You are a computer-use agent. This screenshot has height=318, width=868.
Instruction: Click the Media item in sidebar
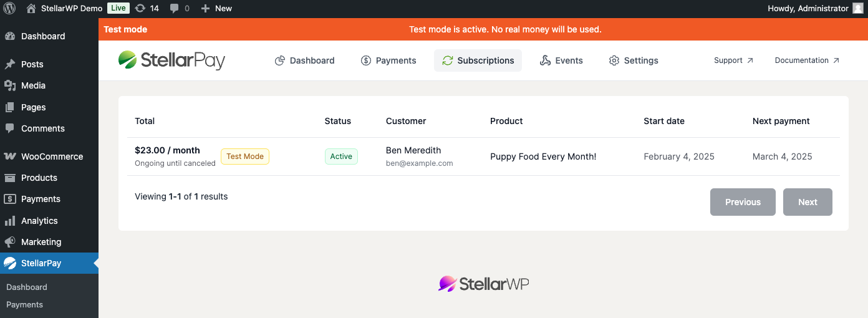(x=33, y=85)
